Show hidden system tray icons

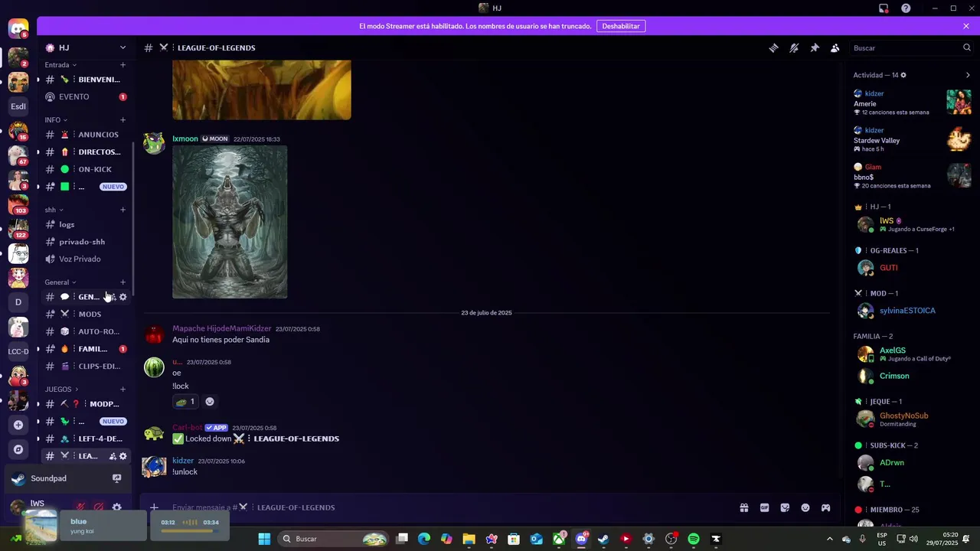pos(829,539)
